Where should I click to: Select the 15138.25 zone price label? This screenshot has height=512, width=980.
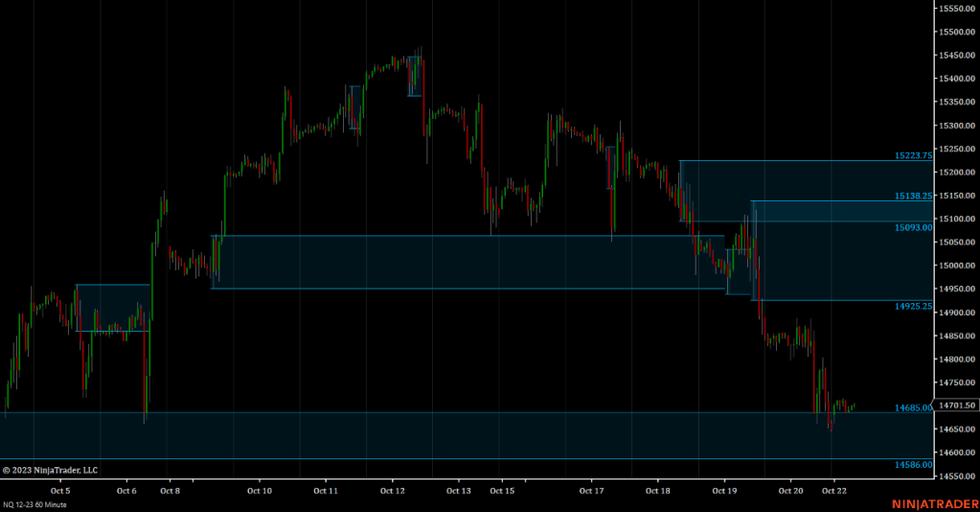click(x=913, y=196)
